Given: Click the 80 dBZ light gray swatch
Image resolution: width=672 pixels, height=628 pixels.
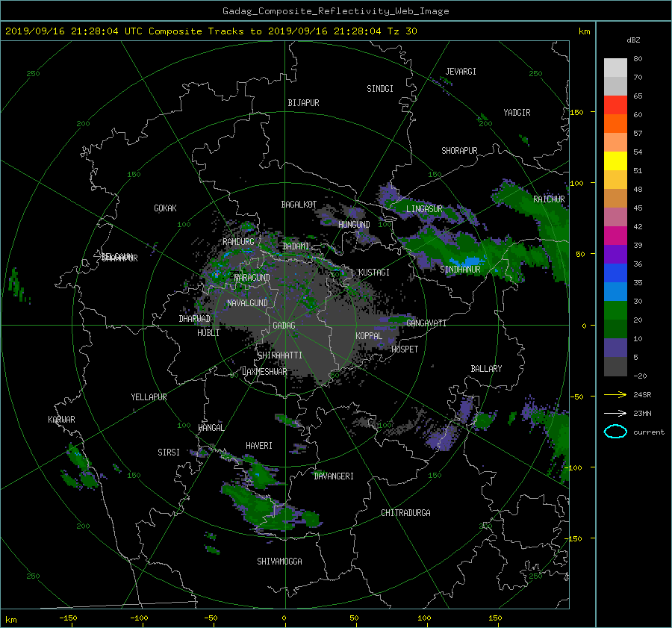Looking at the screenshot, I should click(x=615, y=68).
